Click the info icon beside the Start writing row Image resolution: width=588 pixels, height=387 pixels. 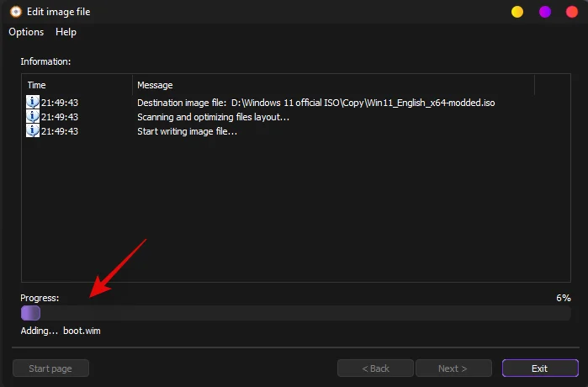click(x=33, y=131)
